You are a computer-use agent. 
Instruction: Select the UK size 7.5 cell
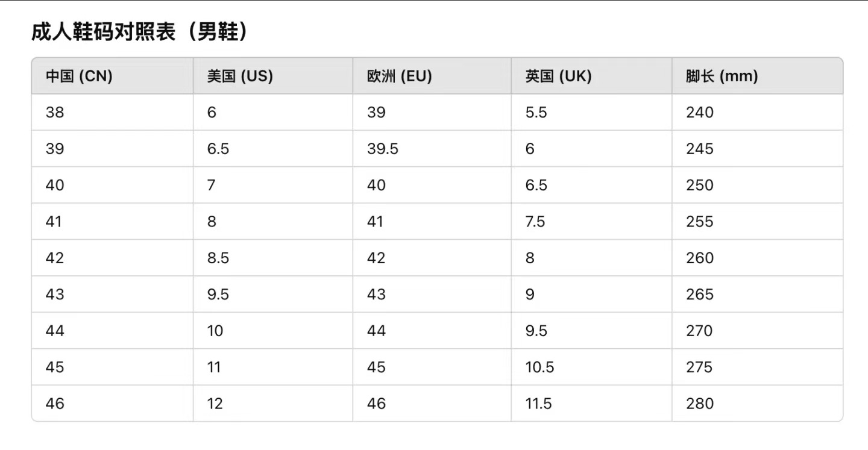tap(535, 222)
